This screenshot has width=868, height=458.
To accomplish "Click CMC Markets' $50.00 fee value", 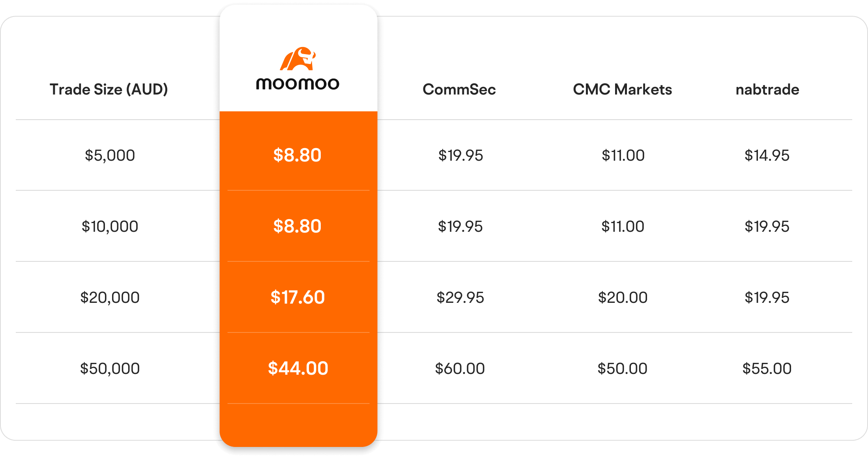I will pos(623,369).
